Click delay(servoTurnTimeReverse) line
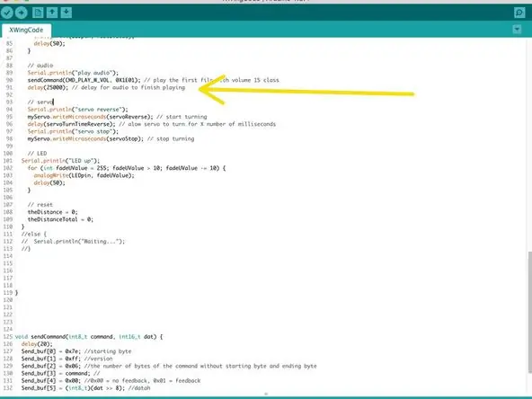This screenshot has height=399, width=532. click(152, 124)
